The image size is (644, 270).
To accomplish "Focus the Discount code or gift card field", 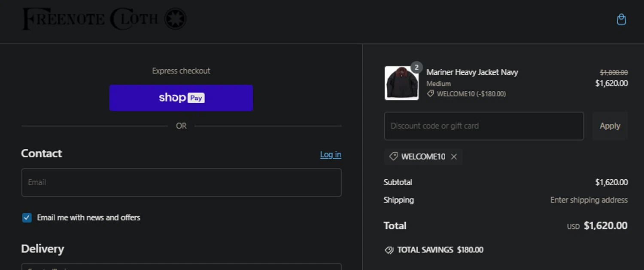I will 484,126.
